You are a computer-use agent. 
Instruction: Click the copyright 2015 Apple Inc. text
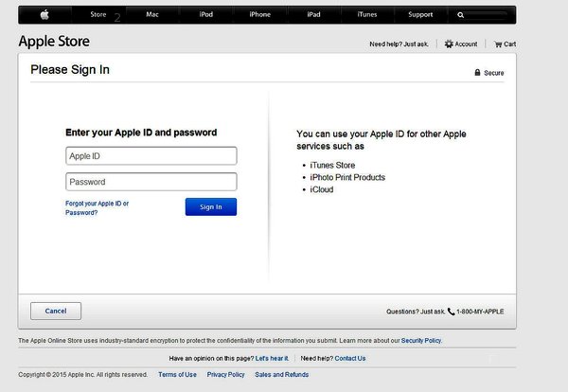pyautogui.click(x=83, y=375)
